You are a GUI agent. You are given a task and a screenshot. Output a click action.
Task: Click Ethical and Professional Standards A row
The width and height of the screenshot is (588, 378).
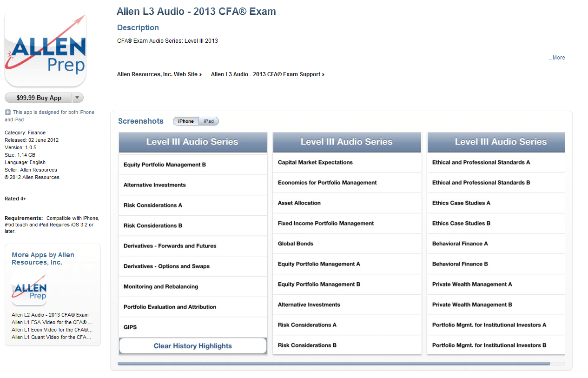coord(496,162)
